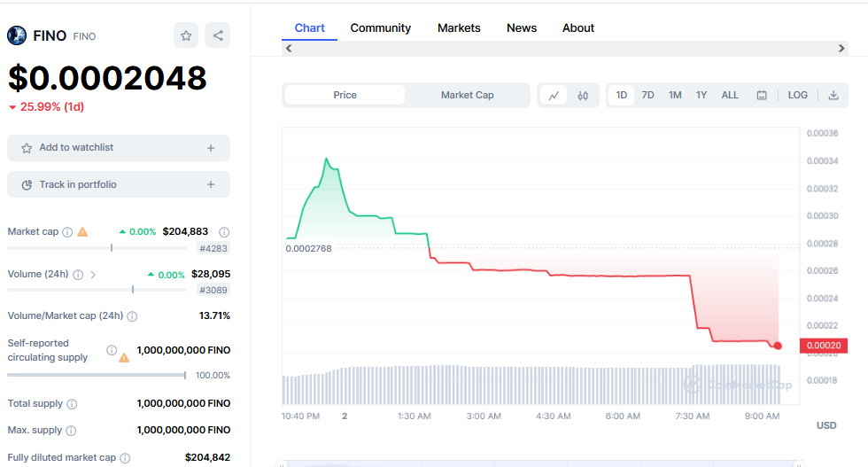Viewport: 868px width, 467px height.
Task: Click the red 0.00020 current price label
Action: pyautogui.click(x=824, y=346)
